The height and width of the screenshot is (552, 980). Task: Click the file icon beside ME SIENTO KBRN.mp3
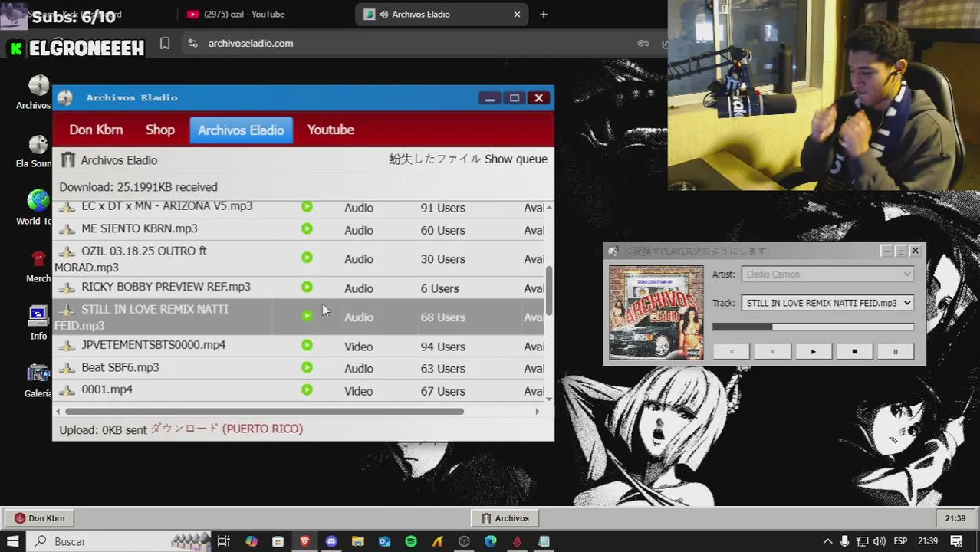point(67,228)
